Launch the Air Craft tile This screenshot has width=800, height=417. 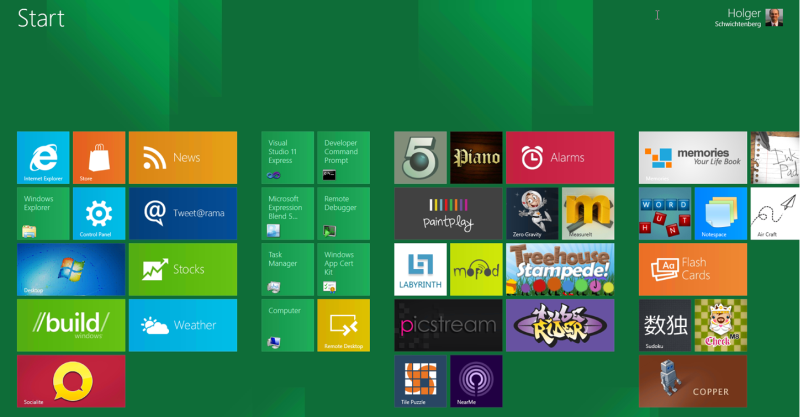pyautogui.click(x=775, y=213)
